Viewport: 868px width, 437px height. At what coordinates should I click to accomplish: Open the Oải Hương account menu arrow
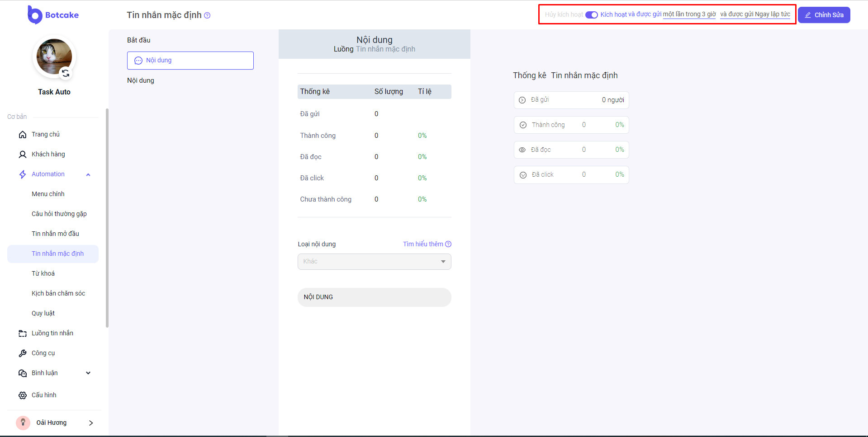(91, 423)
